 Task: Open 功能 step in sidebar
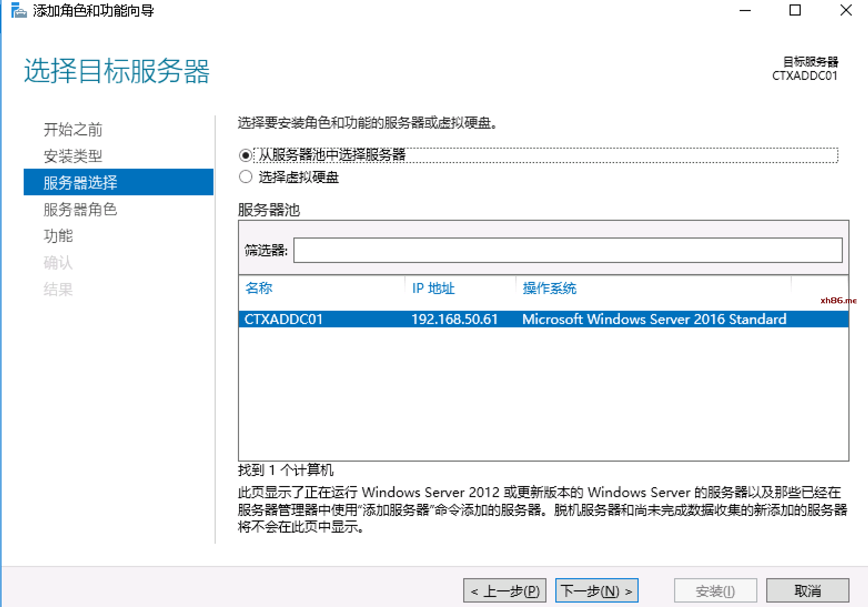(58, 236)
